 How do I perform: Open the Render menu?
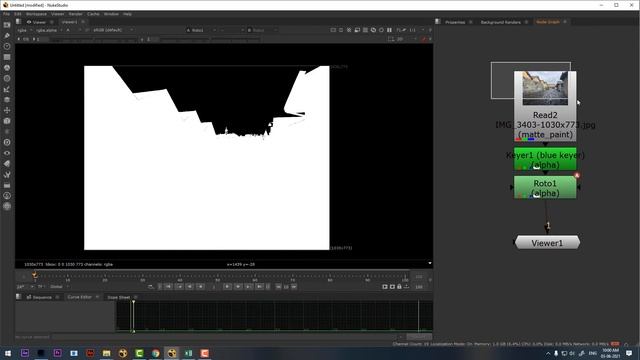pos(76,14)
